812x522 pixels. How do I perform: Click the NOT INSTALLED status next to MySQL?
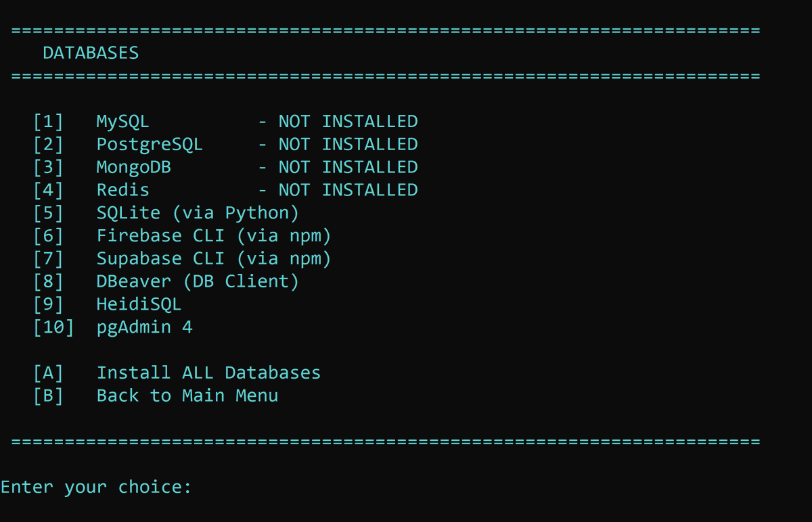[x=348, y=122]
